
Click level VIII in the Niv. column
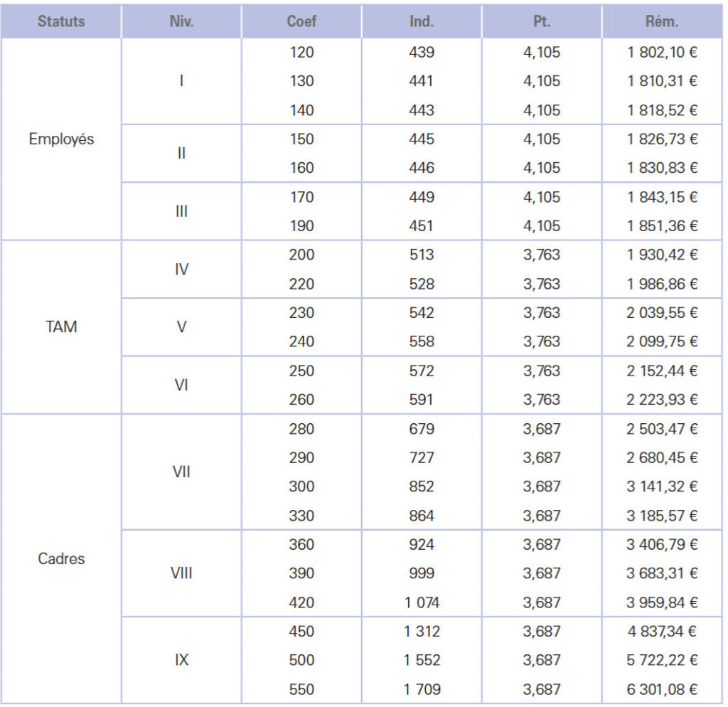(181, 573)
